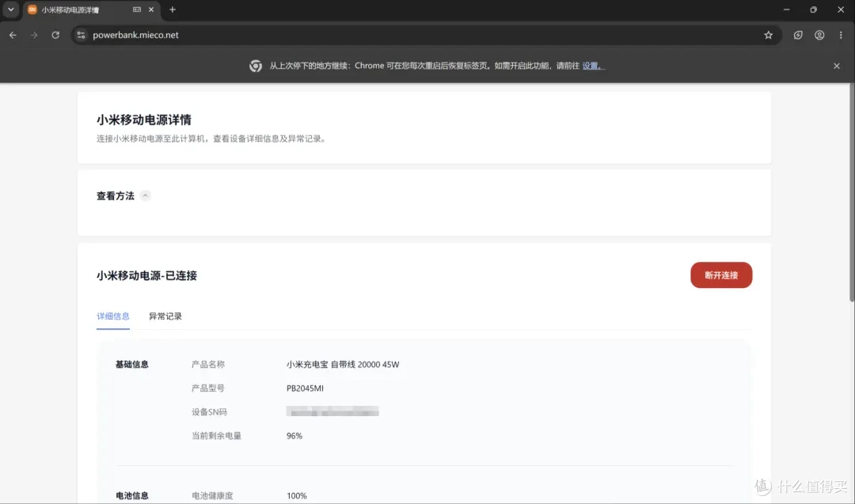This screenshot has width=855, height=504.
Task: Click the forward navigation arrow
Action: [x=34, y=35]
